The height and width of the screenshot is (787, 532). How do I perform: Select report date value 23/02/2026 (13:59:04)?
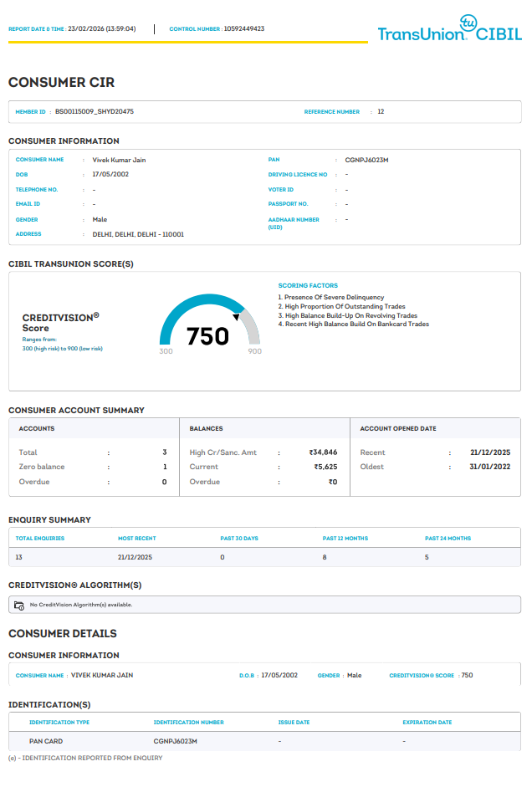pyautogui.click(x=102, y=28)
